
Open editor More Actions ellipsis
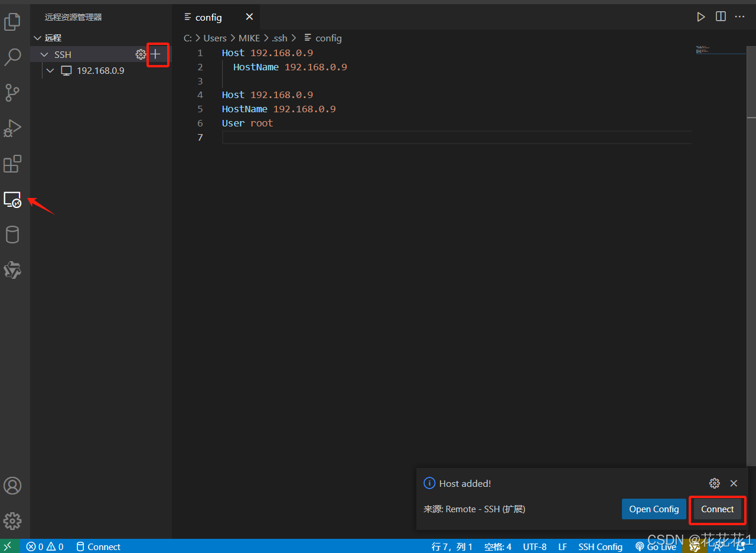pyautogui.click(x=740, y=17)
